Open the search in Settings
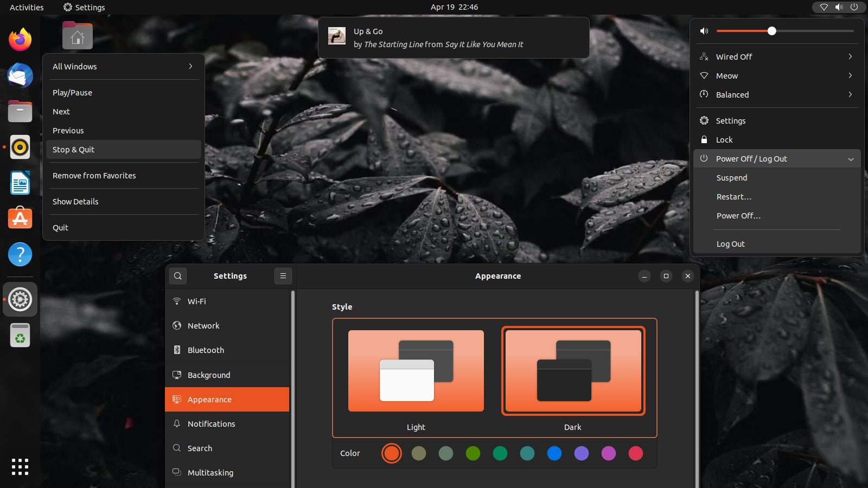This screenshot has width=868, height=488. click(x=178, y=276)
